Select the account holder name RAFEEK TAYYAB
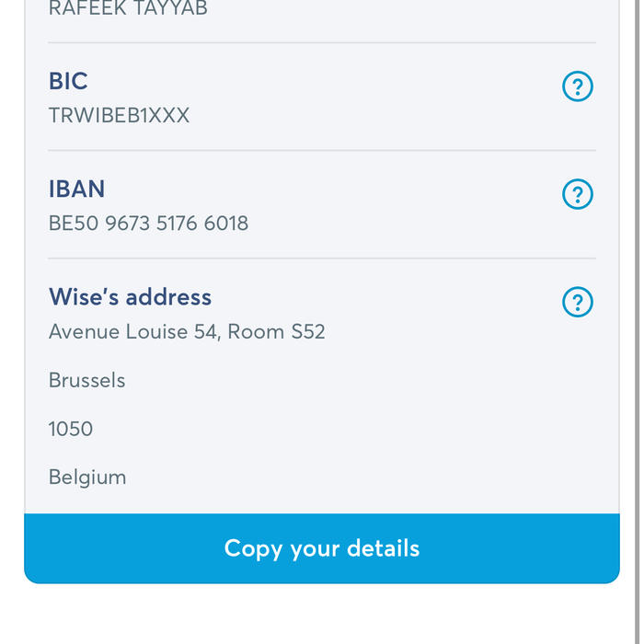 [x=128, y=9]
